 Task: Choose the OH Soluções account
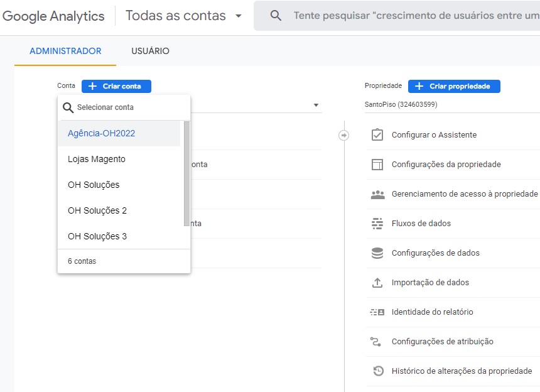119,185
